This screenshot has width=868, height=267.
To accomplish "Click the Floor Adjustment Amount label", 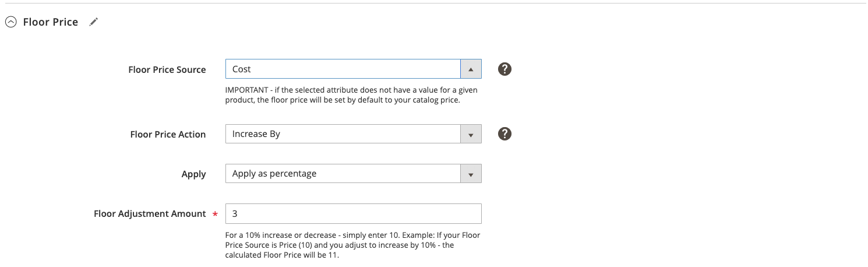I will click(150, 214).
